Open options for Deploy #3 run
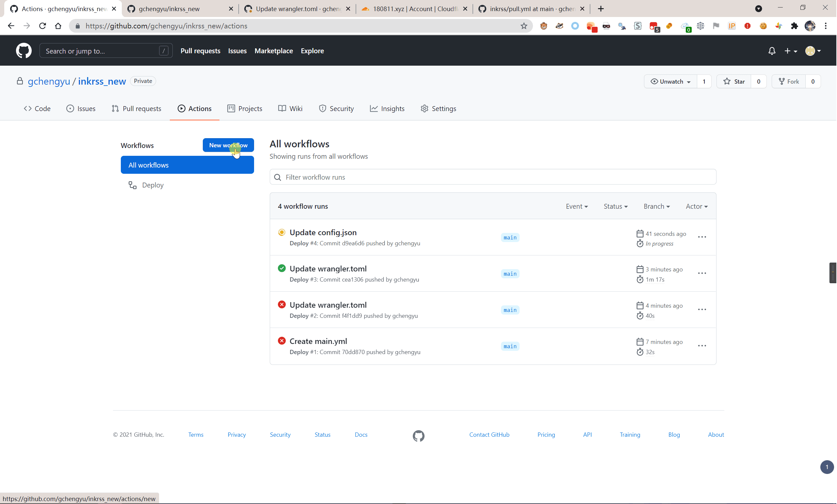Screen dimensions: 837x504 click(x=702, y=273)
